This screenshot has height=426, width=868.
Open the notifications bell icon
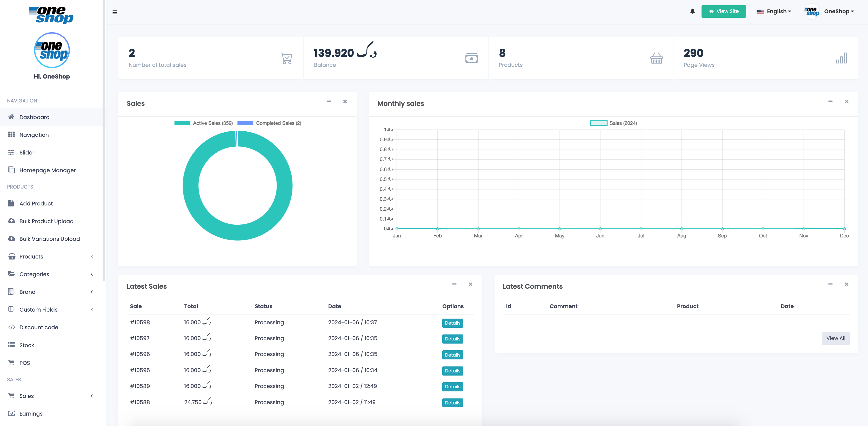click(x=692, y=11)
